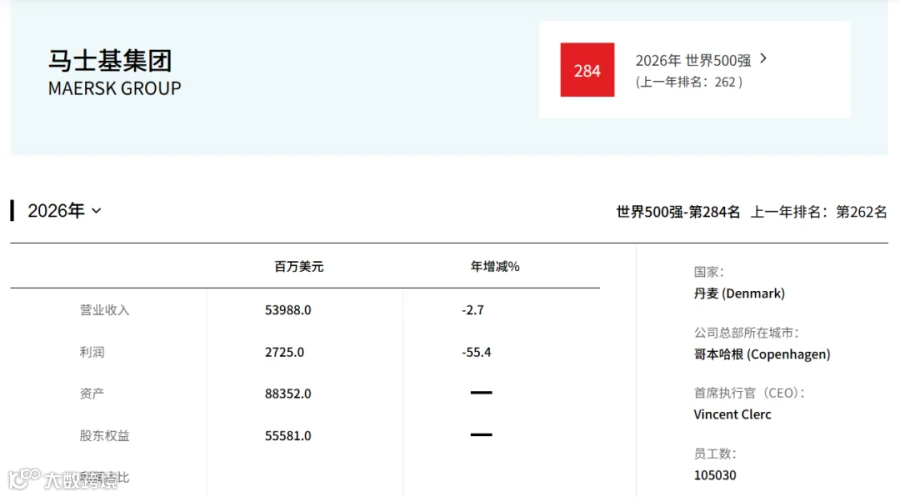Select the 资产 row label

pos(92,394)
